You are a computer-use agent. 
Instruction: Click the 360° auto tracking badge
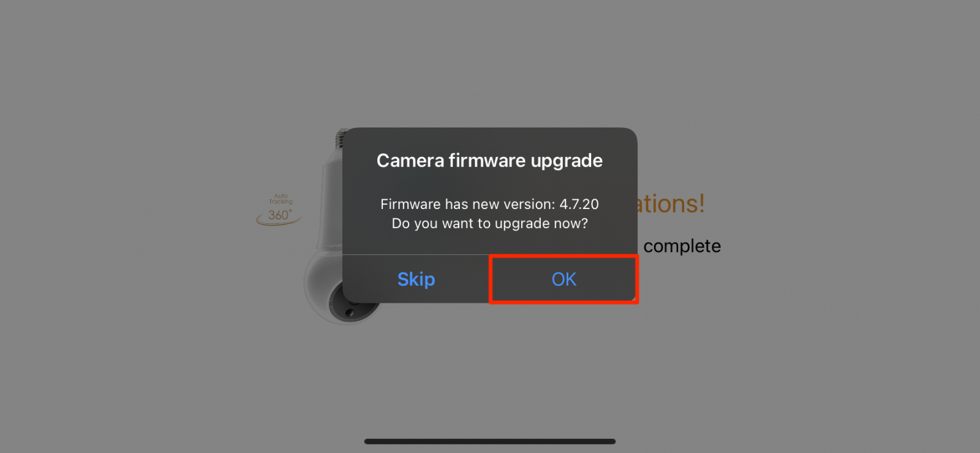pos(279,209)
